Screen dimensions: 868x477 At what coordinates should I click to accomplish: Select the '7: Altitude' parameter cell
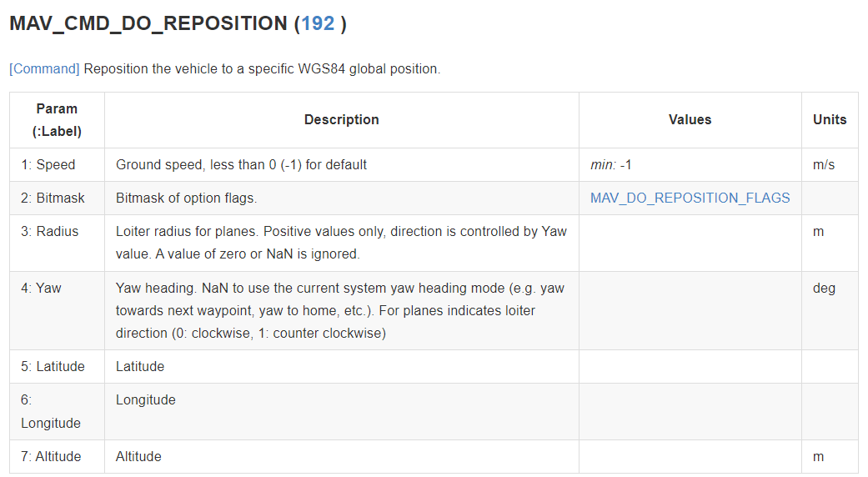point(52,457)
